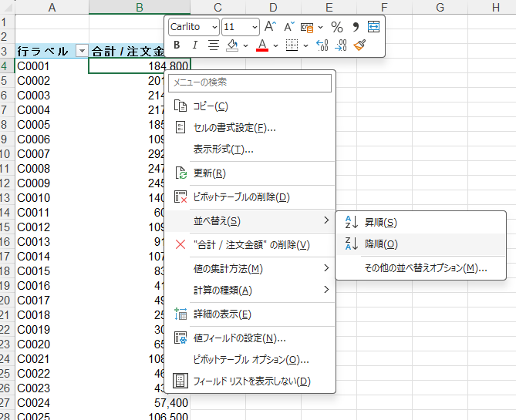Open 値フィールドの設定(N) dialog
Image resolution: width=516 pixels, height=420 pixels.
[250, 338]
